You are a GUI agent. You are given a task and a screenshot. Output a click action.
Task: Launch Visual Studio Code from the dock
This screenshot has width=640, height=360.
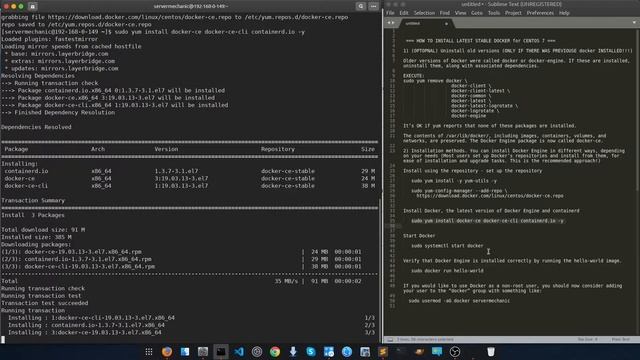239,352
